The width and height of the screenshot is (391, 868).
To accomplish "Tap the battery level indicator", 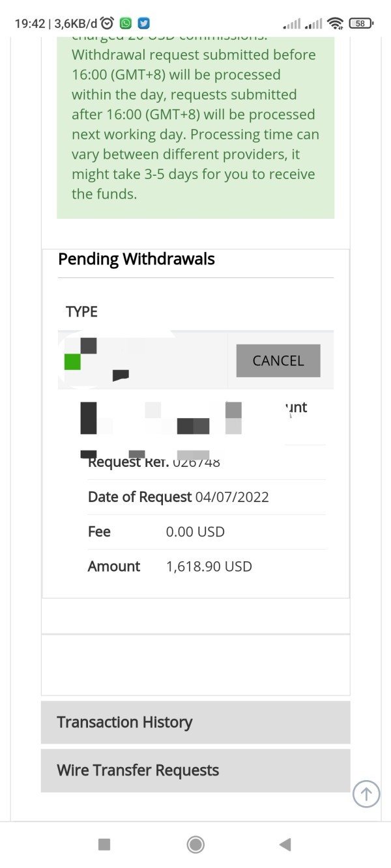I will [x=360, y=23].
